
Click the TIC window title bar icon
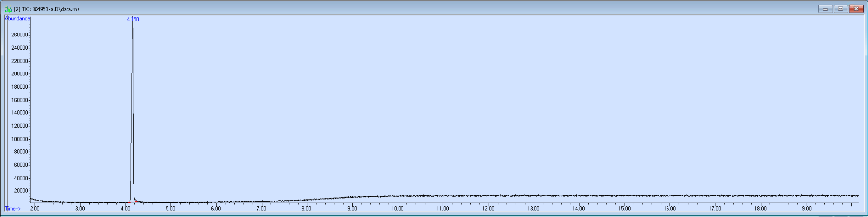tap(8, 9)
